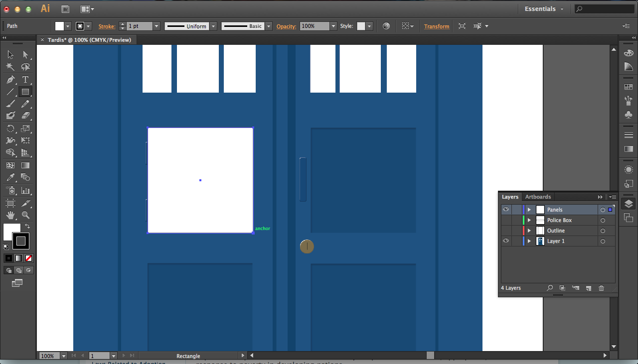The width and height of the screenshot is (638, 364).
Task: Open Basic brush definition dropdown
Action: (x=269, y=26)
